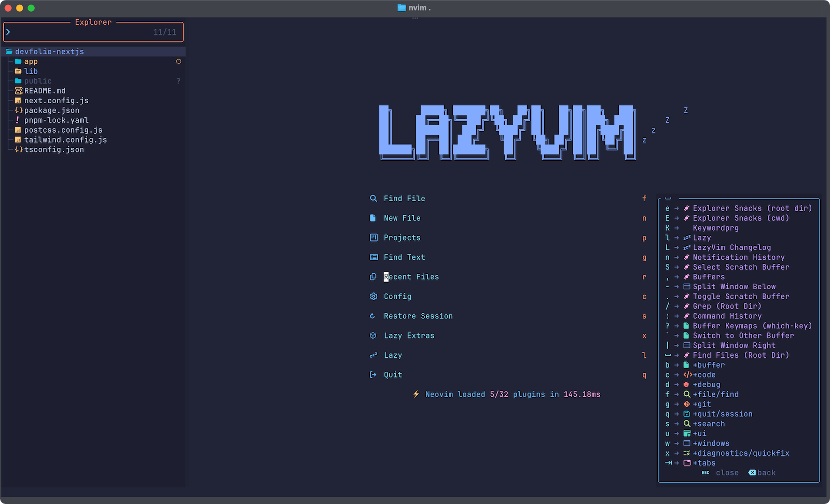This screenshot has width=830, height=504.
Task: Open tsconfig.json in the explorer
Action: pos(54,150)
